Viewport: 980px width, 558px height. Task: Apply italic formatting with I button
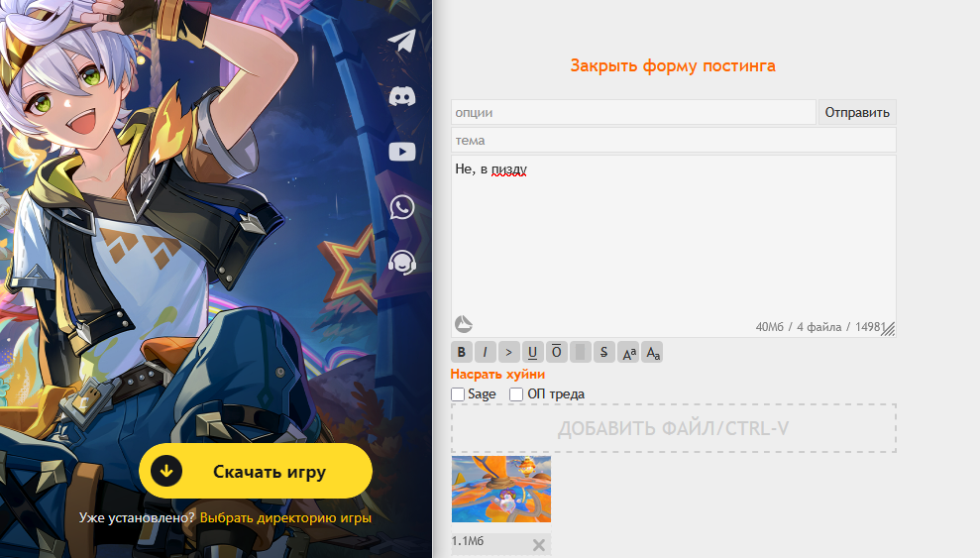click(x=485, y=353)
